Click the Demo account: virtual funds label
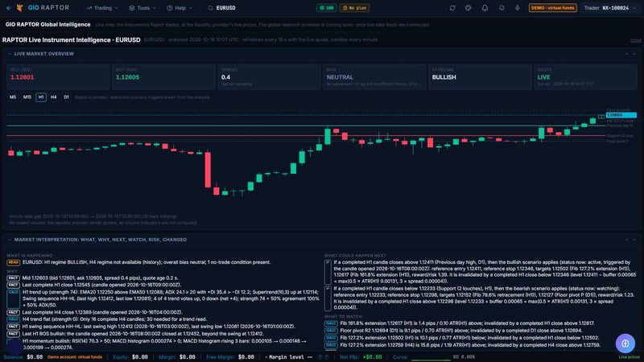This screenshot has width=644, height=362. pyautogui.click(x=75, y=357)
